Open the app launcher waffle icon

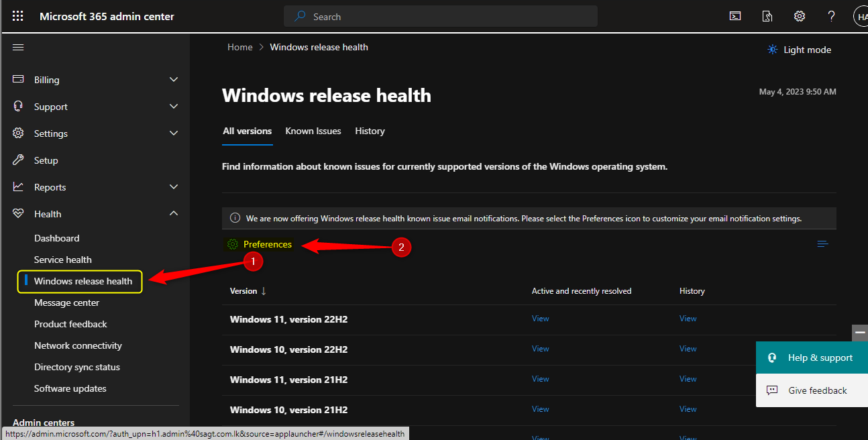click(18, 16)
